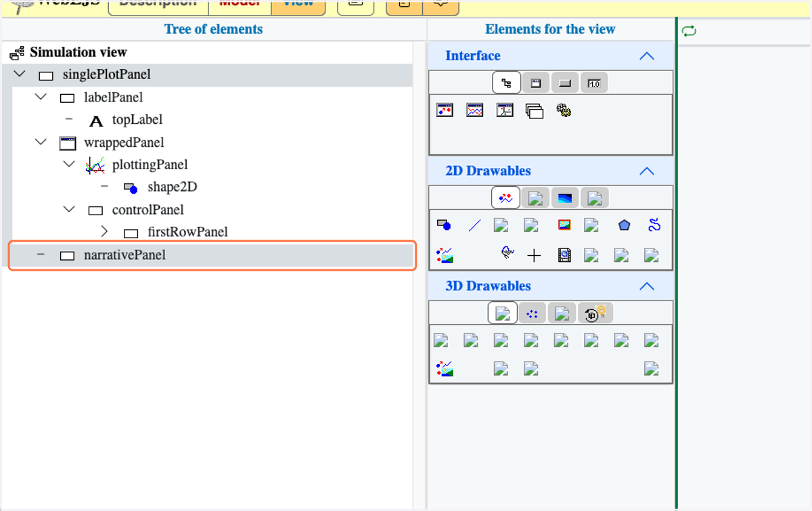Switch to the Interface window-elements subtab
The image size is (812, 511).
tap(535, 83)
